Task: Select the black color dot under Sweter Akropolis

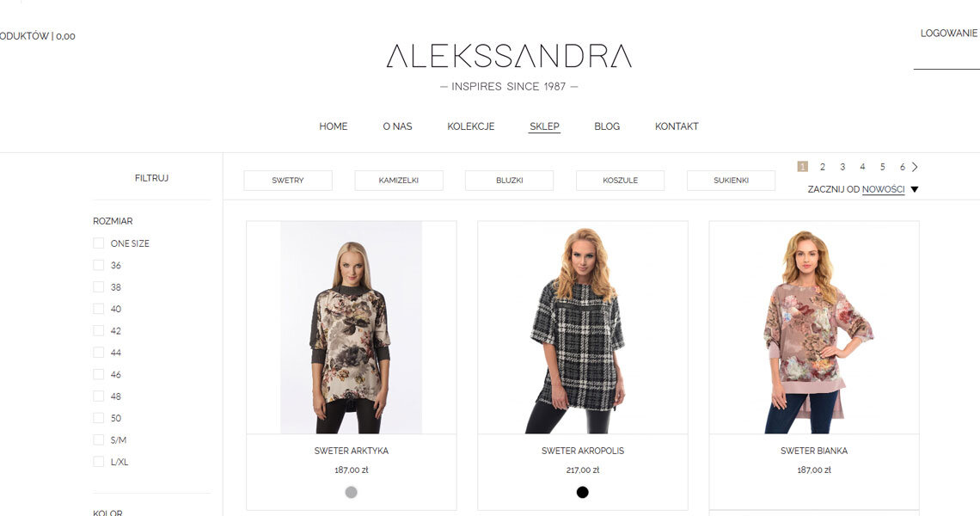Action: [x=583, y=492]
